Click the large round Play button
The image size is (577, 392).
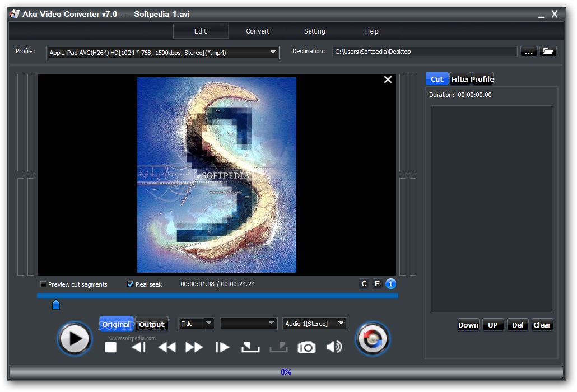point(75,339)
